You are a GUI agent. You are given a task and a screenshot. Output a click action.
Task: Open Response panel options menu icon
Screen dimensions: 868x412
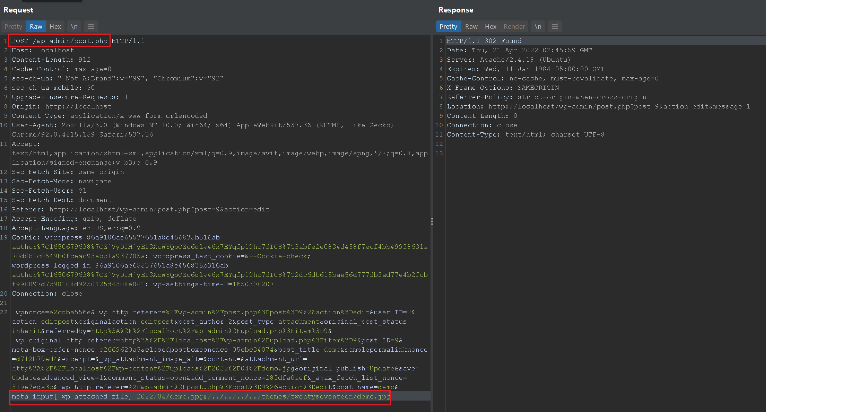[x=555, y=26]
